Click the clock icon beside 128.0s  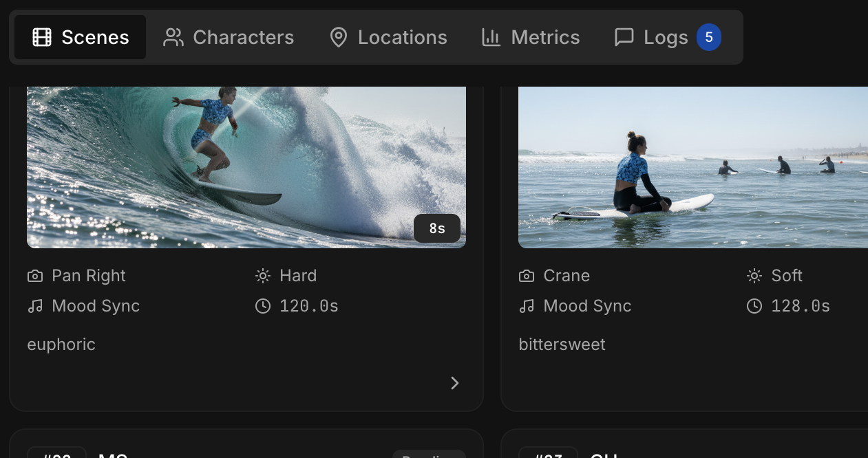pos(754,306)
